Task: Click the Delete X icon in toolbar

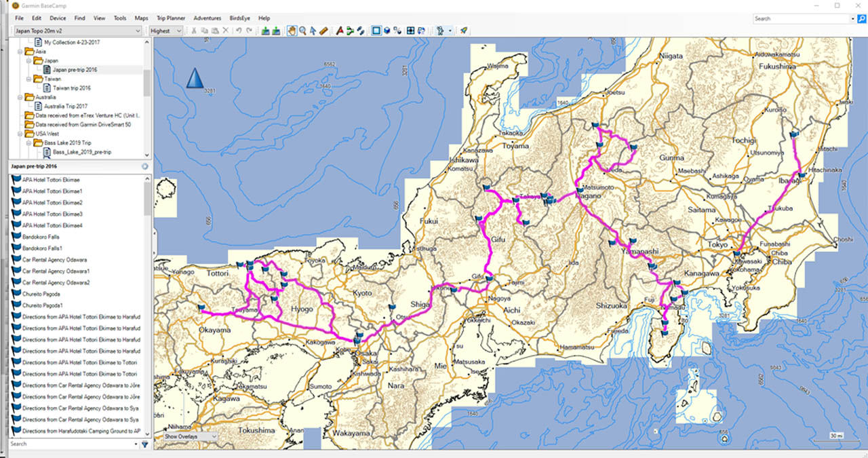Action: (x=225, y=31)
